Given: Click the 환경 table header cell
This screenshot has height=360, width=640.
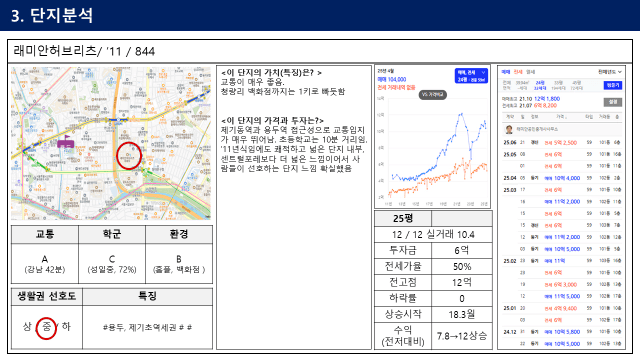Looking at the screenshot, I should pyautogui.click(x=179, y=234).
